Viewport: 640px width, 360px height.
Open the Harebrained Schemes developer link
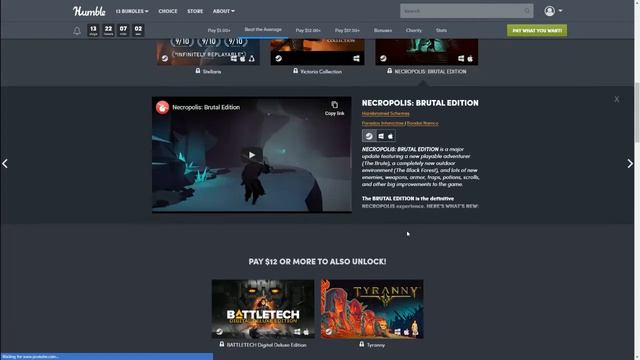[385, 114]
